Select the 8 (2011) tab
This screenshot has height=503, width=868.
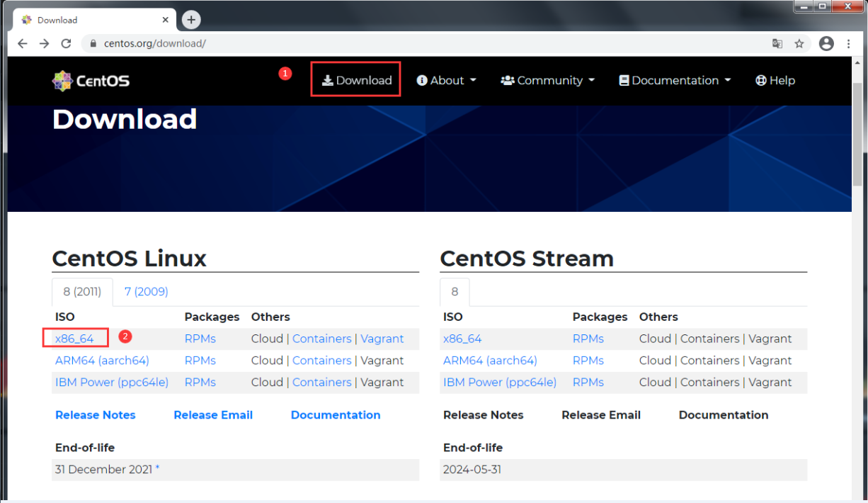tap(82, 292)
